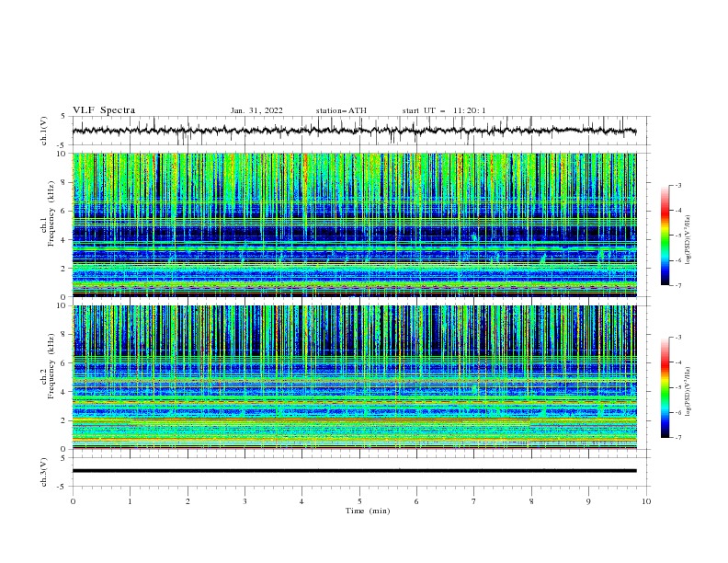728x563 pixels.
Task: Click ch.1 frequency tick label "8"
Action: point(64,182)
